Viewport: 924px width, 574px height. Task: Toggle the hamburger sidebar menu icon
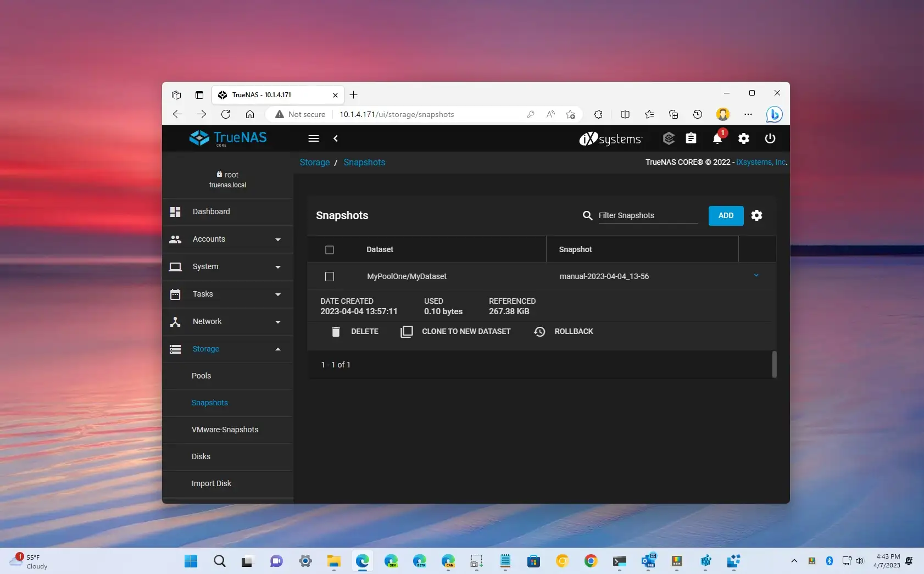314,138
